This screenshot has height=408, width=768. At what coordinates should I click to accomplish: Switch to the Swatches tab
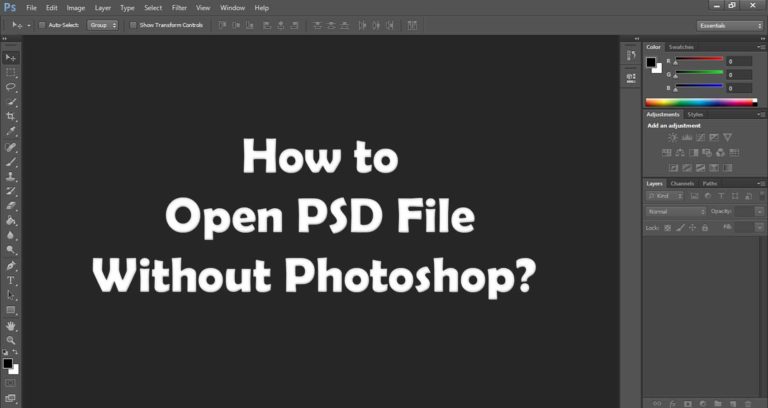(681, 47)
